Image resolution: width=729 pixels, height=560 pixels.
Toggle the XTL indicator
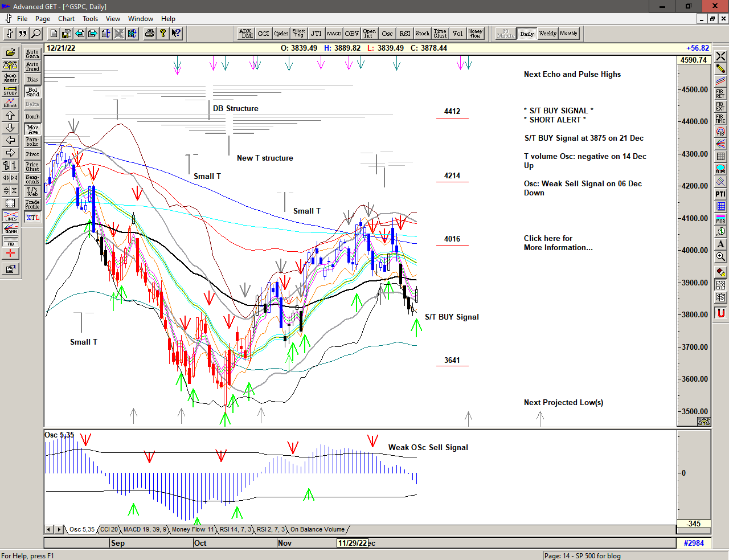pos(32,218)
